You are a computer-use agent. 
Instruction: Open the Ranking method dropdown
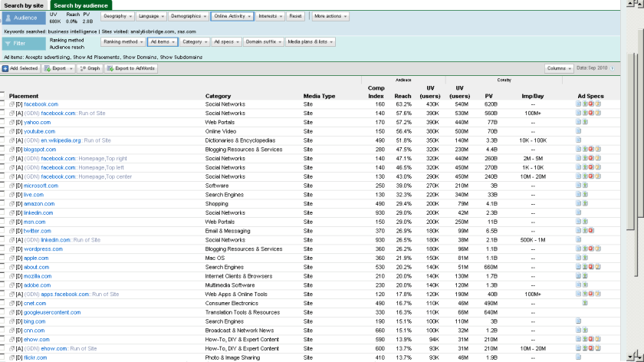pyautogui.click(x=122, y=42)
